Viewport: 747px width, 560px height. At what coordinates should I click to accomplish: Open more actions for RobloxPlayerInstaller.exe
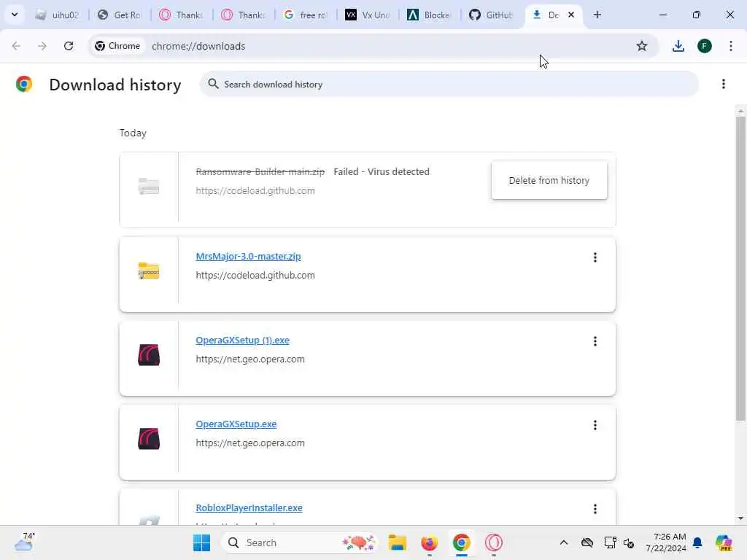tap(595, 508)
